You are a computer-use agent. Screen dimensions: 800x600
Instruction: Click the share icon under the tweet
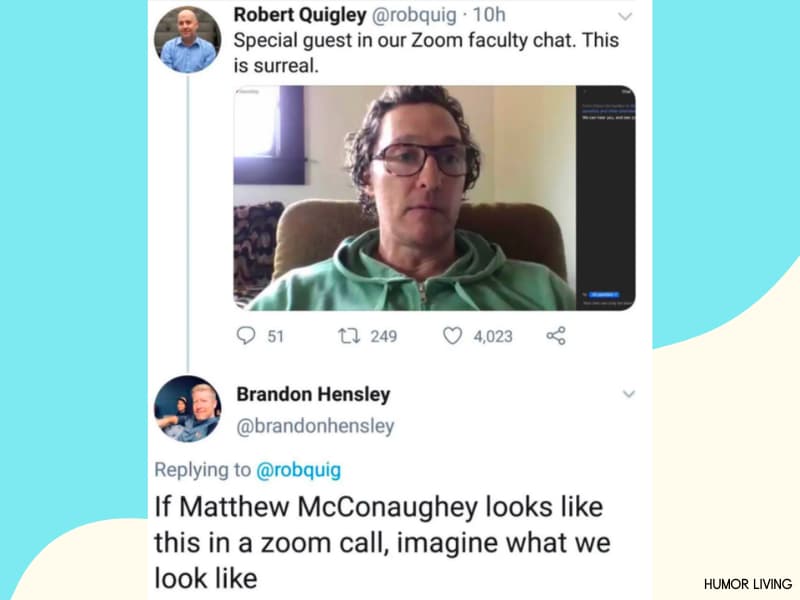(556, 336)
